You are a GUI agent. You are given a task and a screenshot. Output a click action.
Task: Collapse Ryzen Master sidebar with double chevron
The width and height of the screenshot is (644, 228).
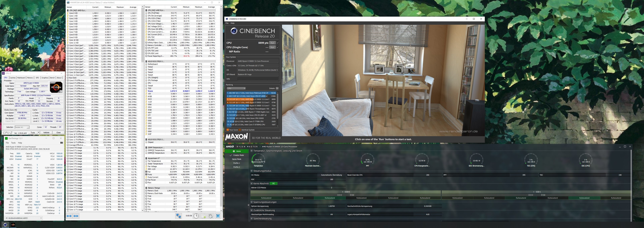249,205
